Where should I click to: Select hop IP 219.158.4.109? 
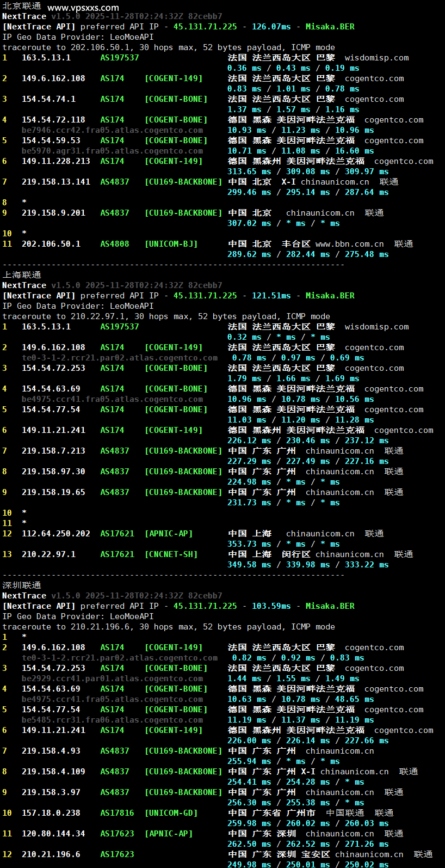53,772
